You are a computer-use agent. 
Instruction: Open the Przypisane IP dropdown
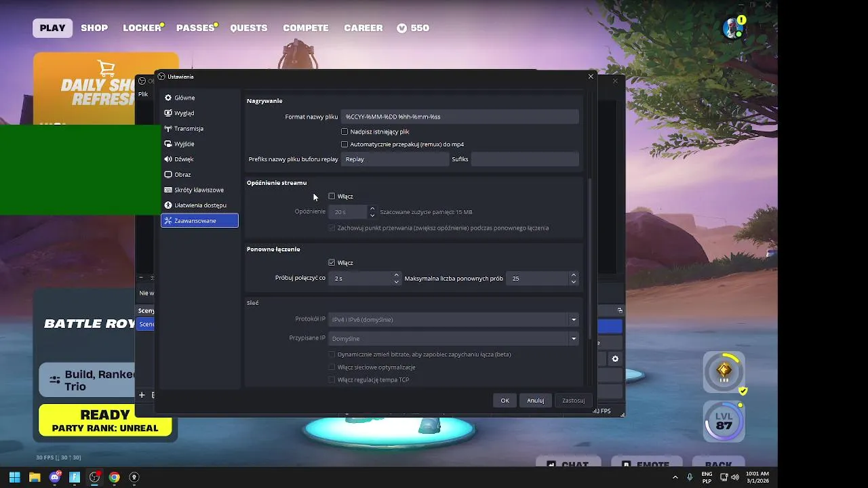[453, 338]
